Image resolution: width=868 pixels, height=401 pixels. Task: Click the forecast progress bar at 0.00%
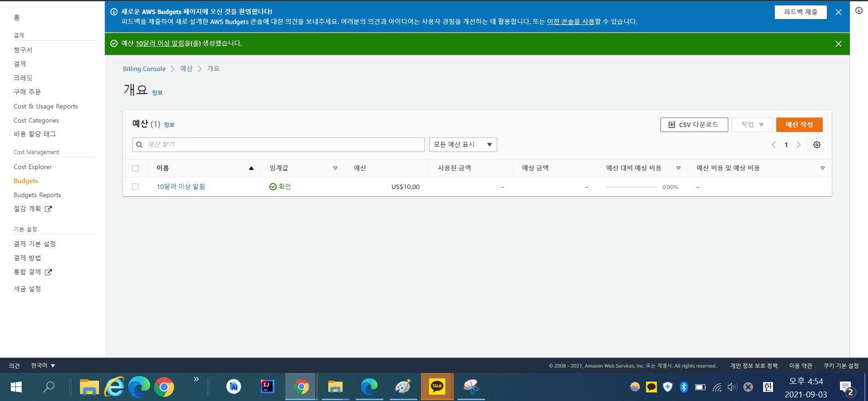tap(632, 187)
